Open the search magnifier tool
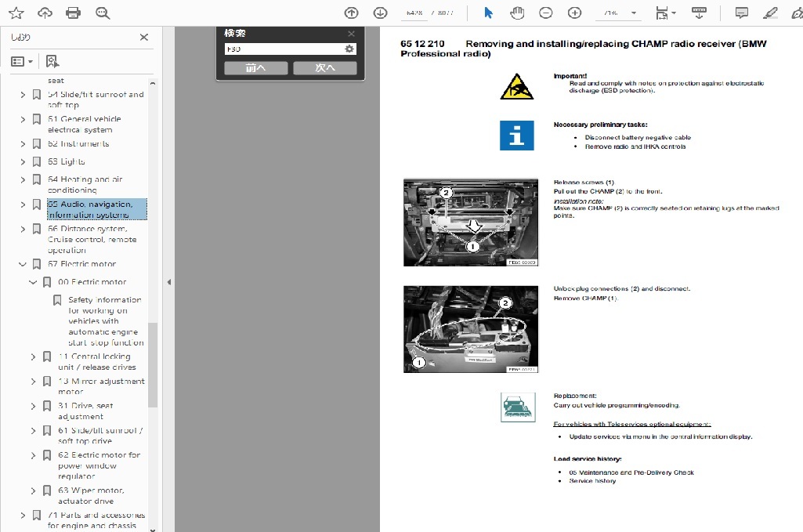This screenshot has width=803, height=532. (103, 13)
